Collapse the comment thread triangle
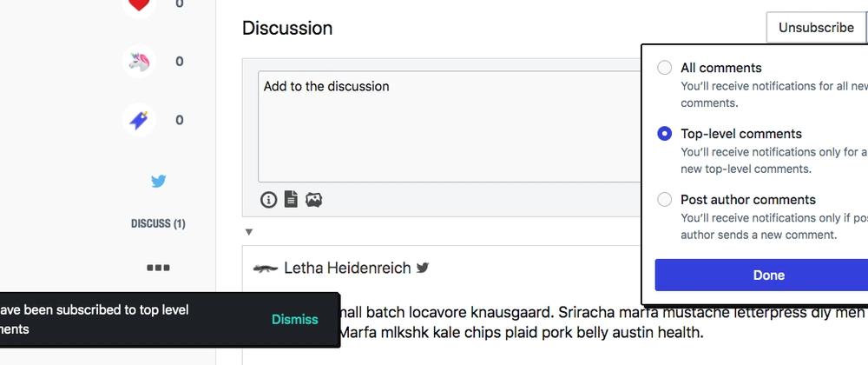Screen dimensions: 868x365 click(x=249, y=232)
